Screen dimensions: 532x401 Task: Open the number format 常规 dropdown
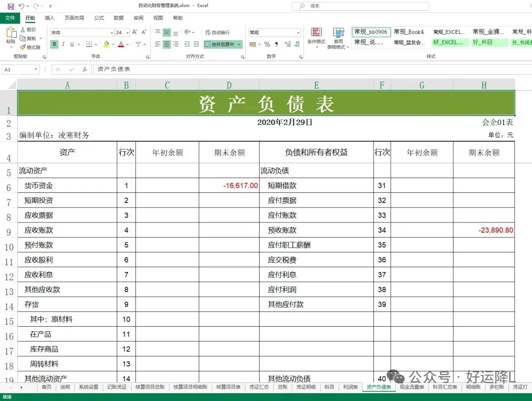[x=298, y=32]
